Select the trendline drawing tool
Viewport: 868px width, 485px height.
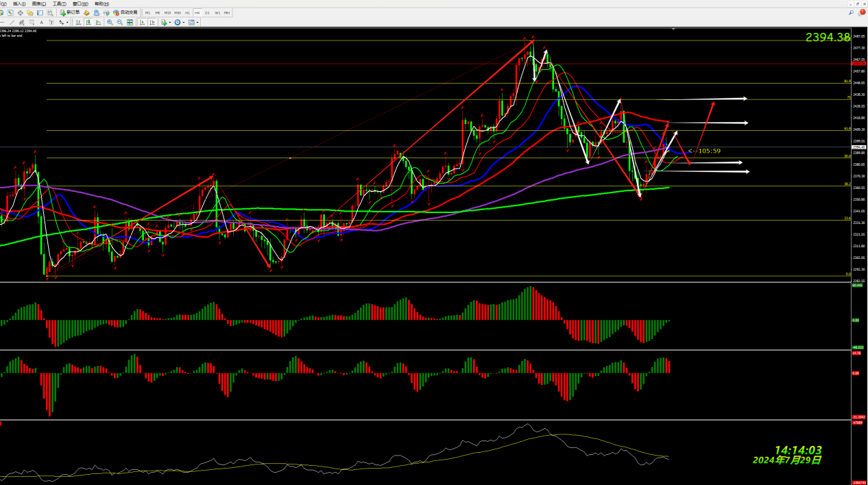(x=12, y=23)
